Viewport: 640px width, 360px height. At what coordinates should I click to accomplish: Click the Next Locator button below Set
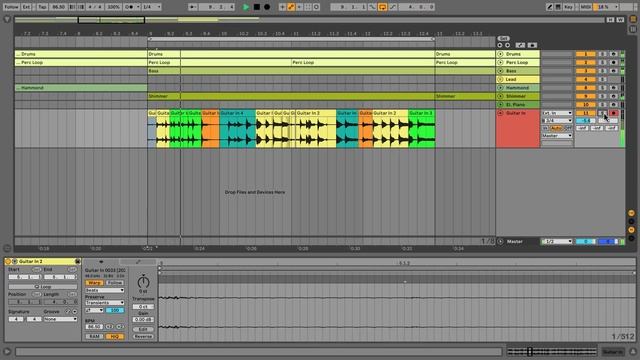(x=507, y=45)
